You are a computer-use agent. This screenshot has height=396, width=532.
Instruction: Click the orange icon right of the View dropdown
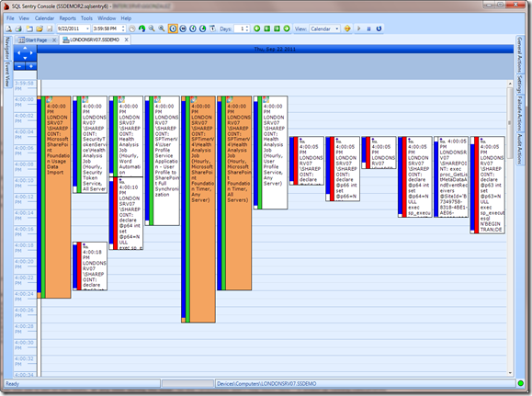tap(347, 28)
